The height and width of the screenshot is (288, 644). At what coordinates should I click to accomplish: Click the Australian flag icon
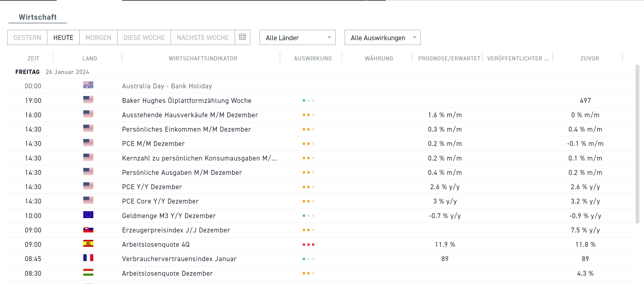88,85
